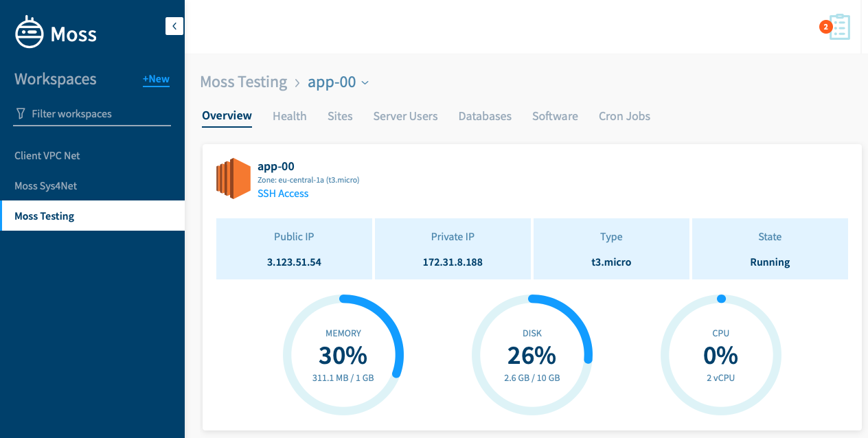Collapse the sidebar with the chevron button

point(174,26)
